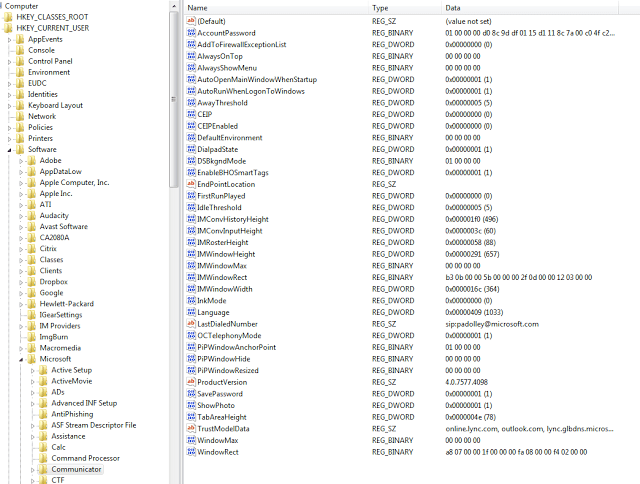Screen dimensions: 640x484
Task: Expand the Control Panel key
Action: point(9,61)
